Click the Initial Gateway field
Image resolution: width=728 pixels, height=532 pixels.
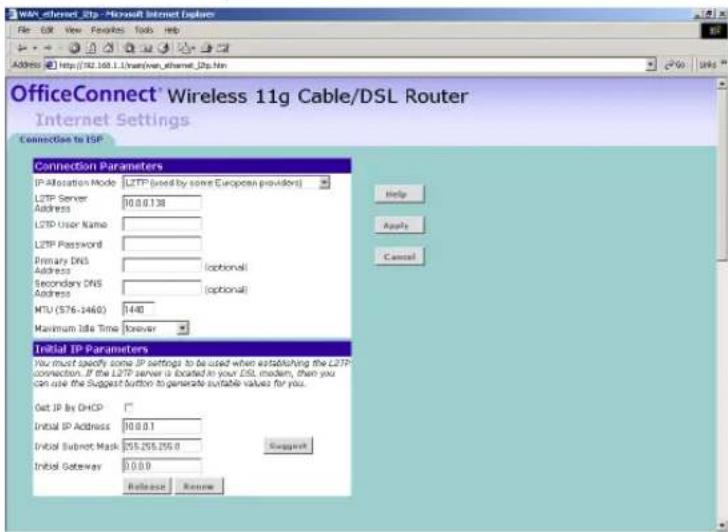tap(162, 466)
